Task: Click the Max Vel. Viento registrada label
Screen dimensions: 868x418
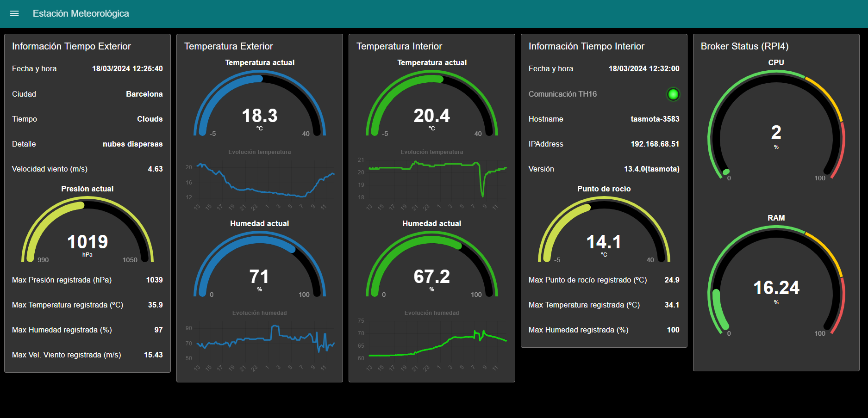Action: pyautogui.click(x=66, y=355)
